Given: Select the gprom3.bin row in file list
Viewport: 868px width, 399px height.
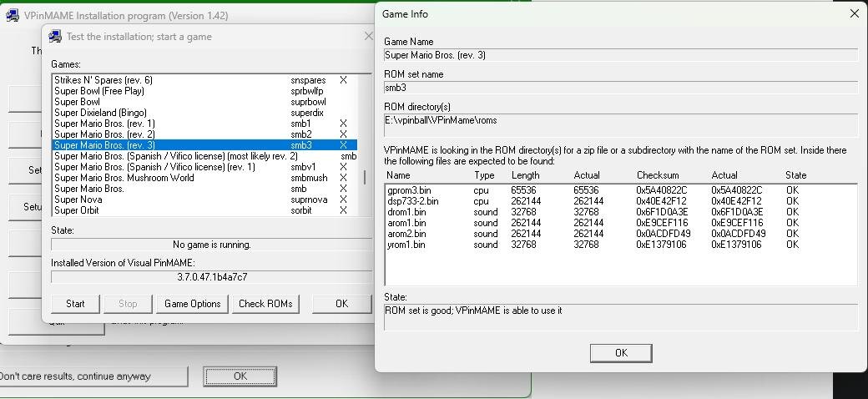Looking at the screenshot, I should (409, 190).
